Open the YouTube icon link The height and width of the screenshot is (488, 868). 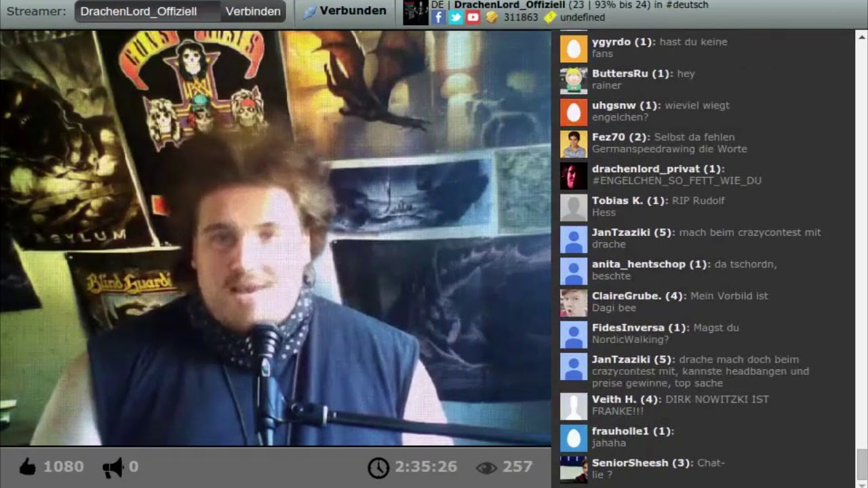(x=473, y=18)
